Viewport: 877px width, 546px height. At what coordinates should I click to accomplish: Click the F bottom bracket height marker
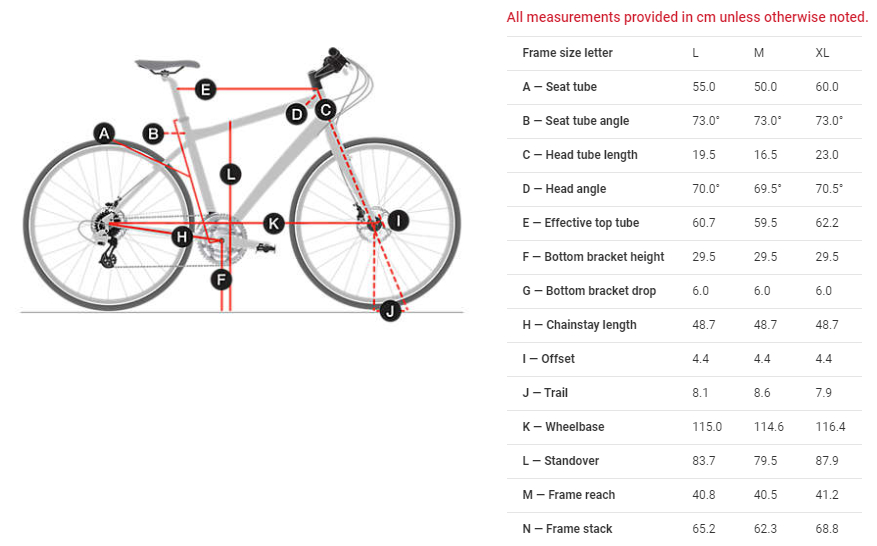click(x=221, y=279)
